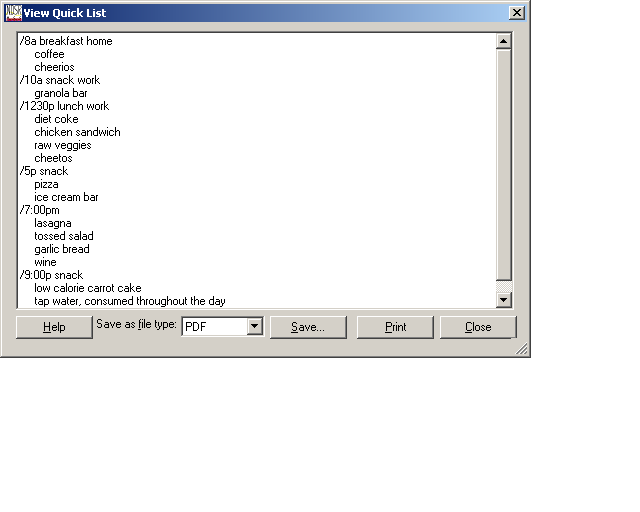
Task: Click the 'cheerios' entry
Action: [x=54, y=67]
